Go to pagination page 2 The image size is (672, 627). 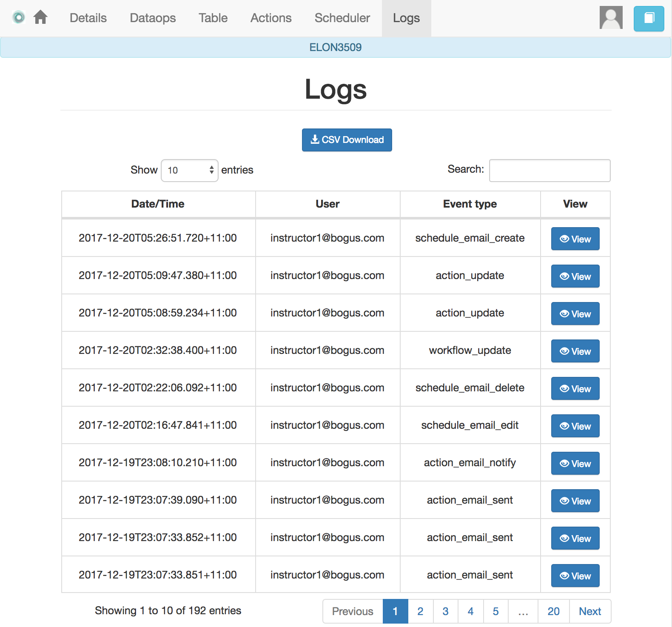[420, 611]
